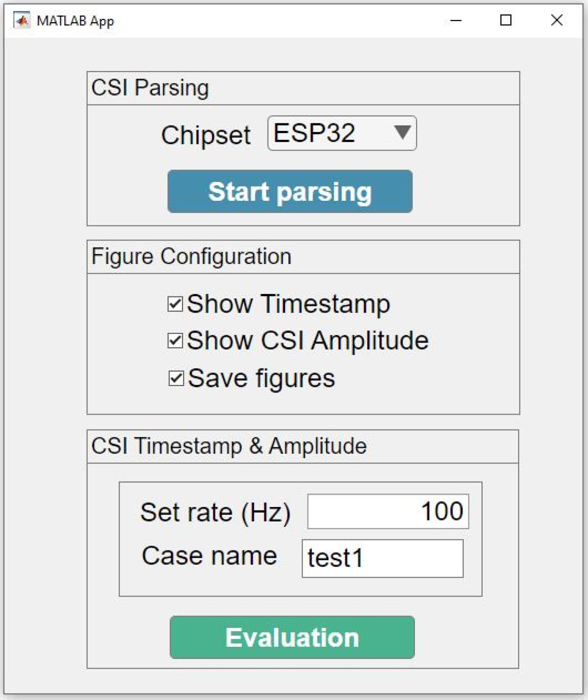The height and width of the screenshot is (700, 588).
Task: Minimize the MATLAB App window
Action: coord(456,20)
